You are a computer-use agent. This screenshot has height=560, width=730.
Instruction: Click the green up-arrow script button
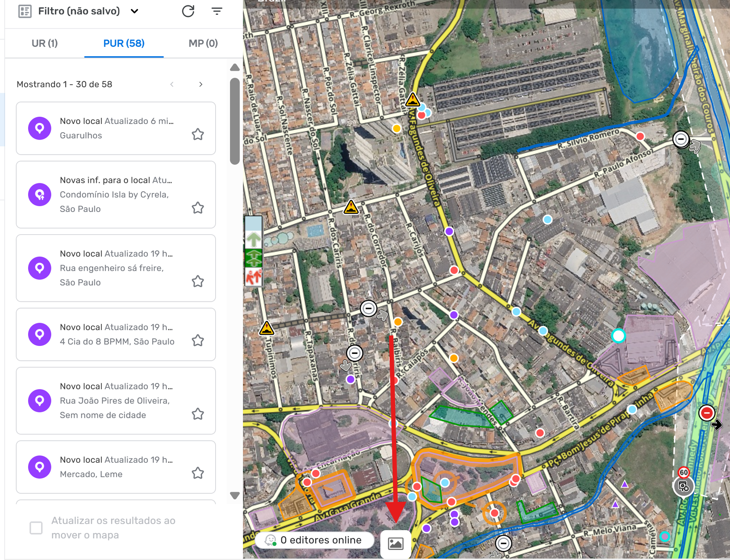click(x=253, y=240)
